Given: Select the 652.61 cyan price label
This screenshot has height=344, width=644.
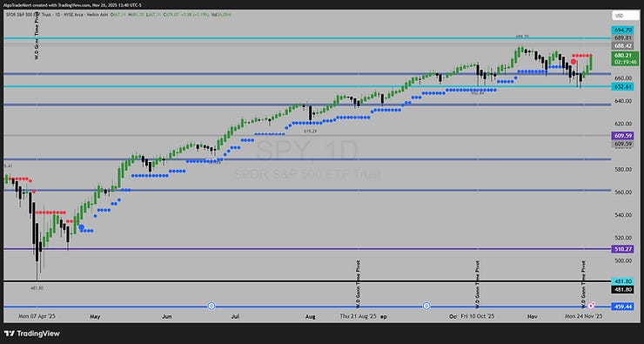Looking at the screenshot, I should [622, 86].
